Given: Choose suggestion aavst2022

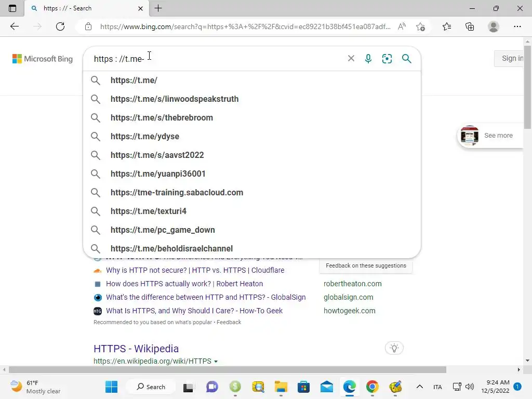Looking at the screenshot, I should coord(252,155).
